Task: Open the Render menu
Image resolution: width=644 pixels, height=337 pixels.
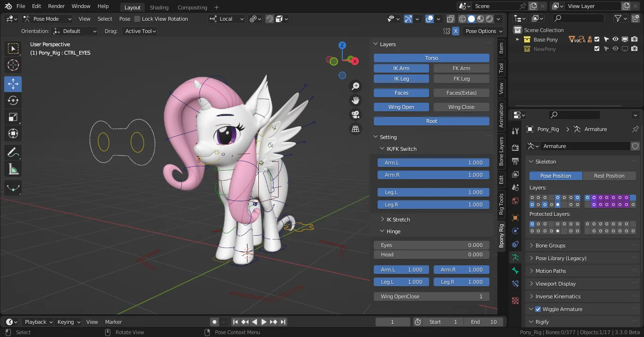Action: [x=56, y=6]
